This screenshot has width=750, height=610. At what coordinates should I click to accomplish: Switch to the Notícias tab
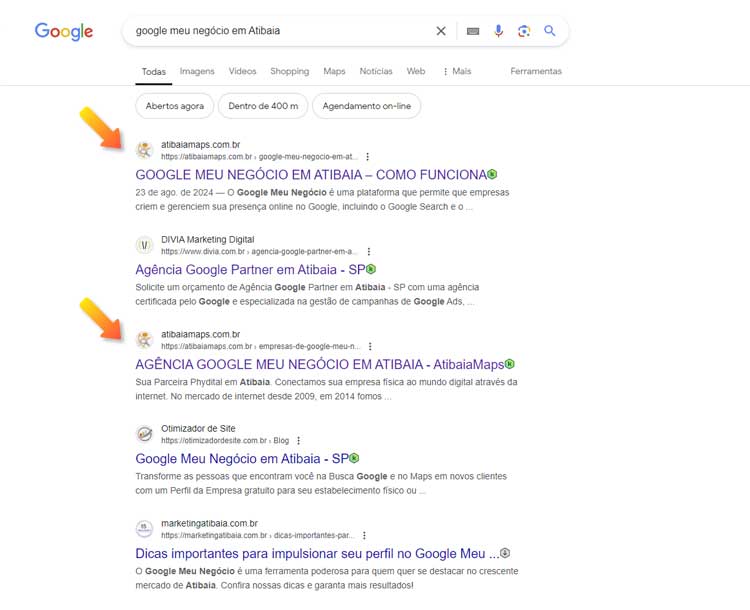pyautogui.click(x=376, y=71)
